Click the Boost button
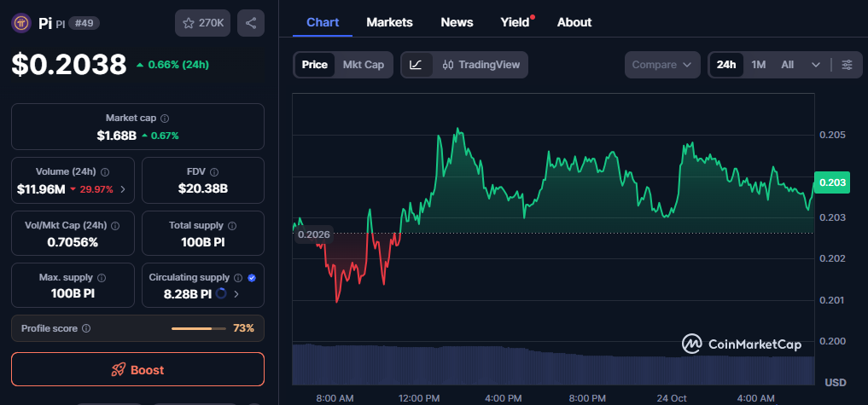Screen dimensions: 868x405 pos(137,370)
